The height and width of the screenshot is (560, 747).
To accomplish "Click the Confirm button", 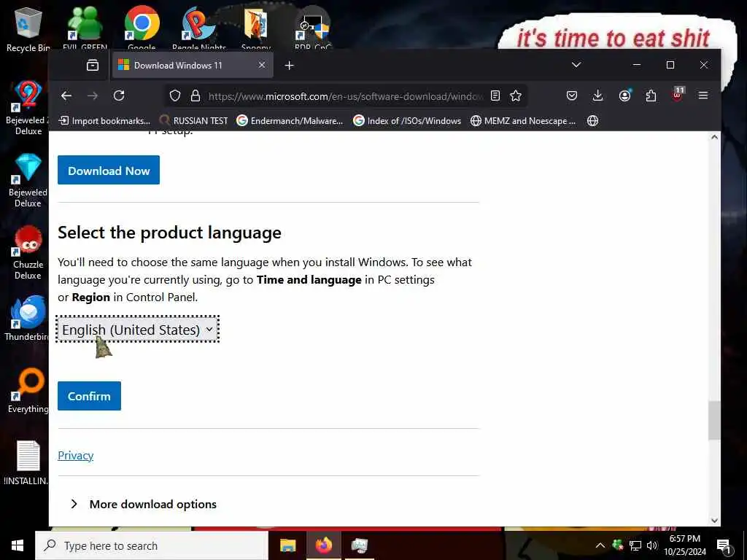I will (89, 396).
